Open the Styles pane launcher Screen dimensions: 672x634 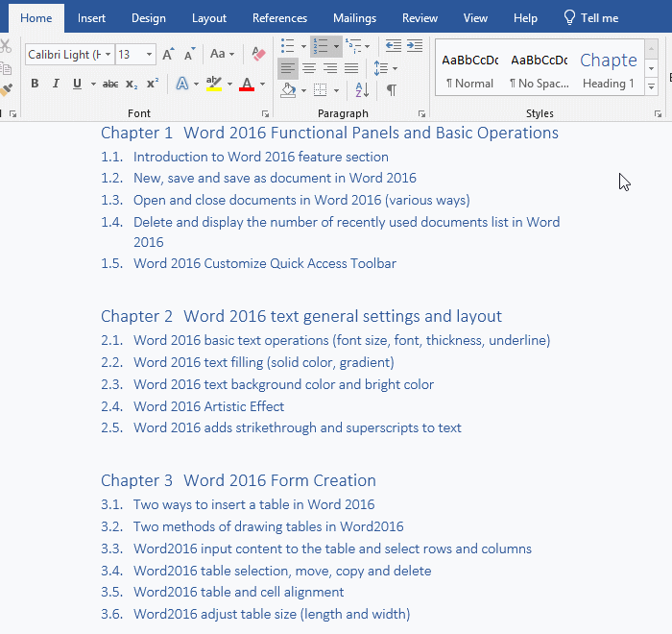tap(658, 113)
